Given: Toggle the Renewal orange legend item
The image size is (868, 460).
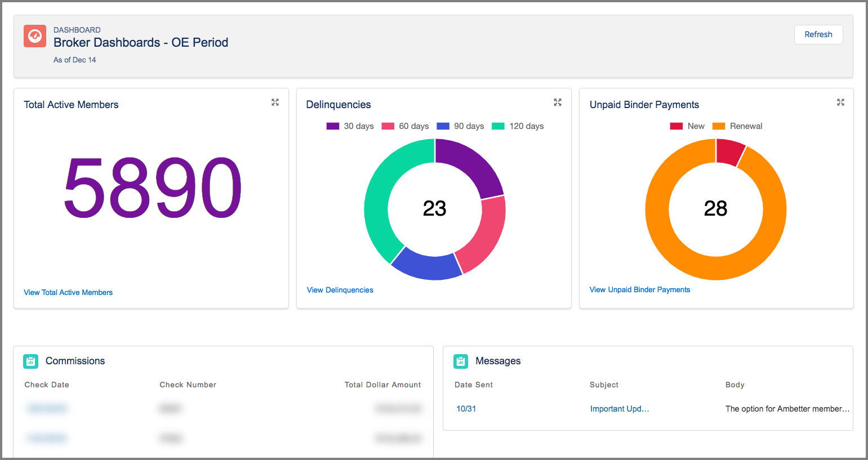Looking at the screenshot, I should pyautogui.click(x=737, y=126).
